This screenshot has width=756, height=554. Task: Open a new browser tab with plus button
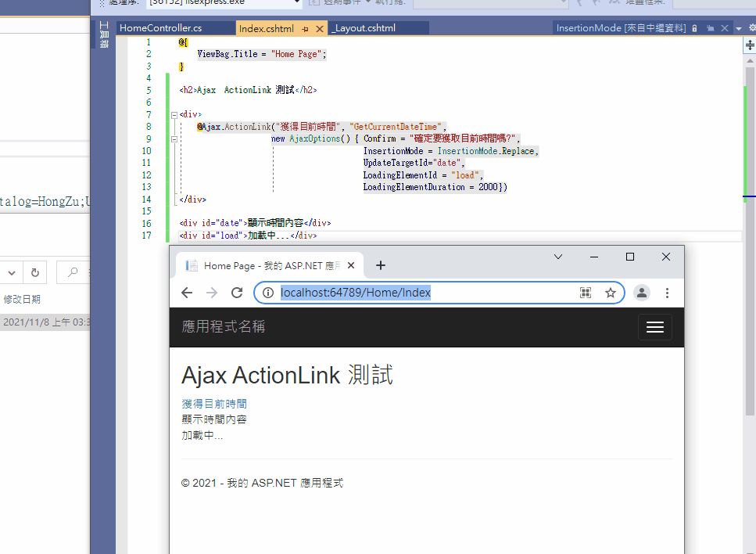[381, 265]
